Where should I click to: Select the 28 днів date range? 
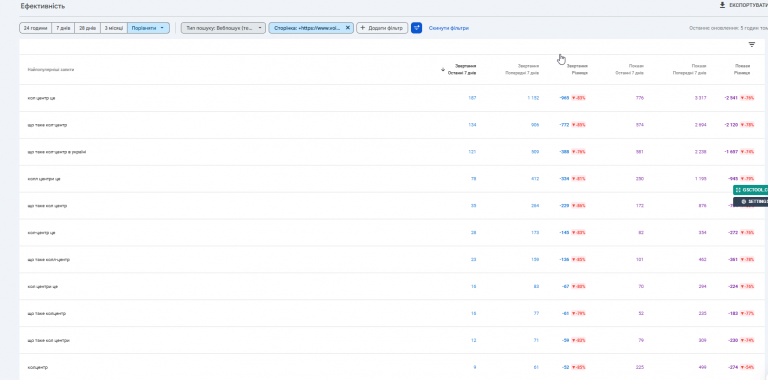88,28
